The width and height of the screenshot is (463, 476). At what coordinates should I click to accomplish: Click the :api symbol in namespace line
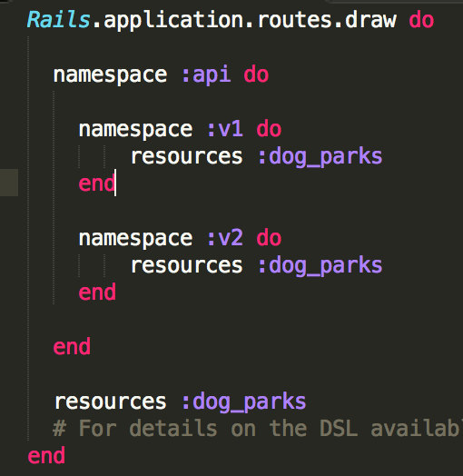(206, 75)
